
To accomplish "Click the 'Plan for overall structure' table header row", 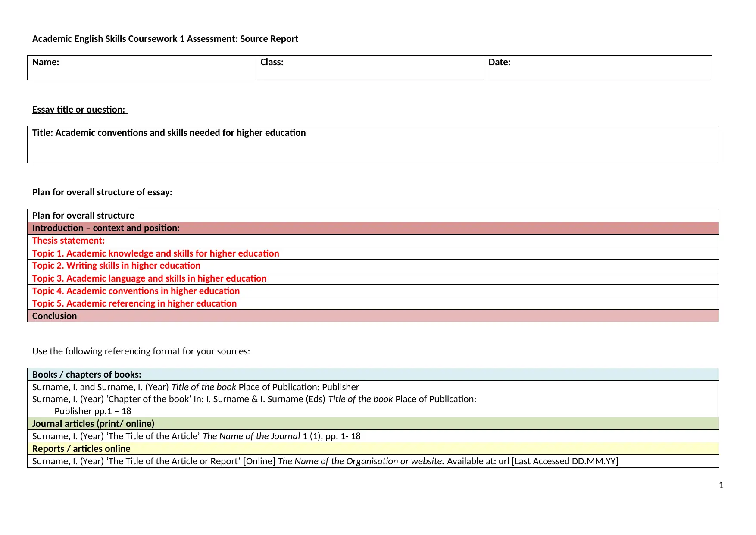I will click(x=373, y=216).
